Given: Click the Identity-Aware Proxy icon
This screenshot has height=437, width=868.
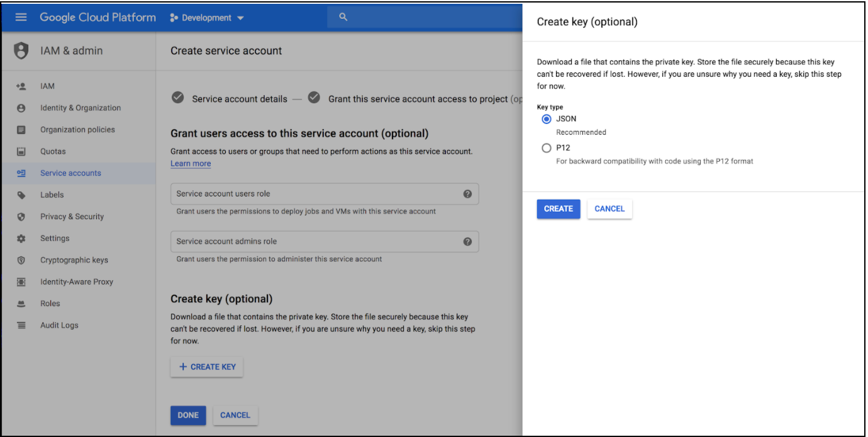Looking at the screenshot, I should coord(21,281).
